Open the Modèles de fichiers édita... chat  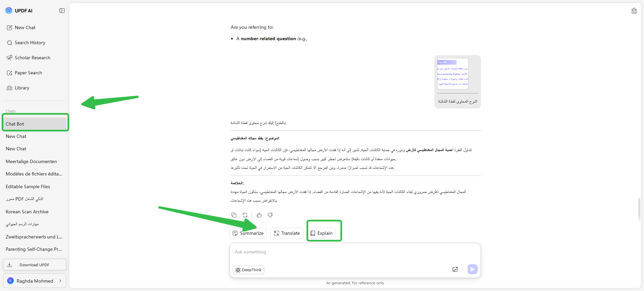tap(35, 174)
